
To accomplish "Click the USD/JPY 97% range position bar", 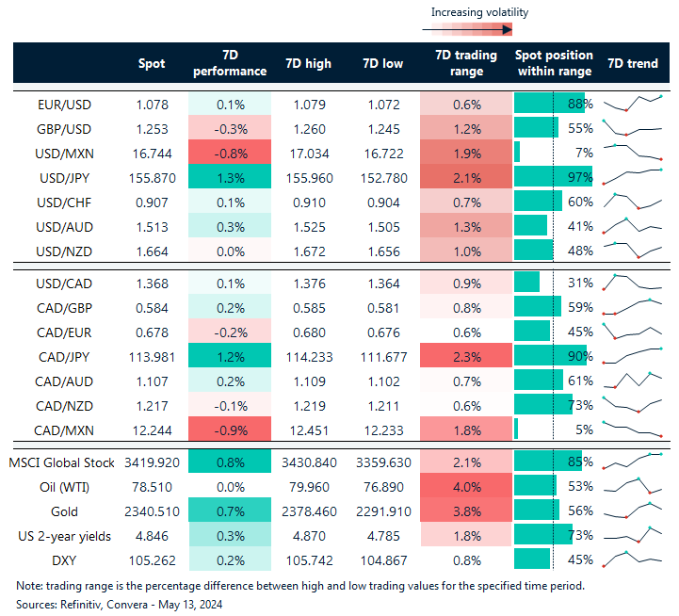I will tap(553, 177).
